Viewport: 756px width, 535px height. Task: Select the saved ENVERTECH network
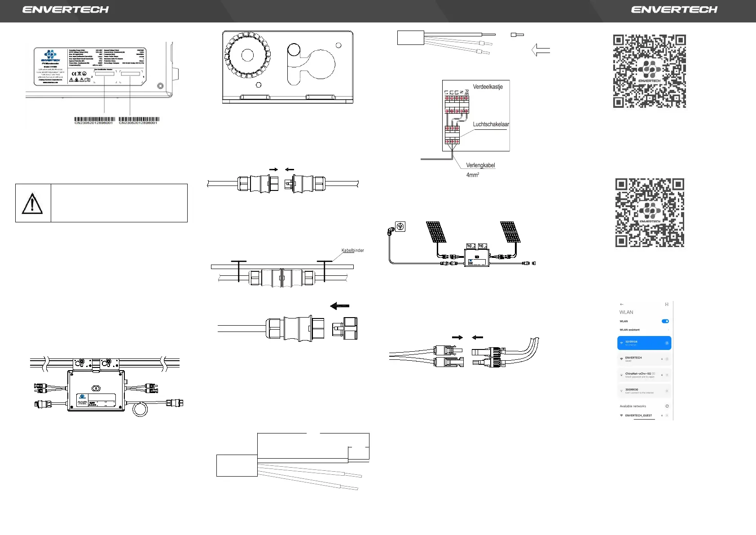(x=644, y=359)
